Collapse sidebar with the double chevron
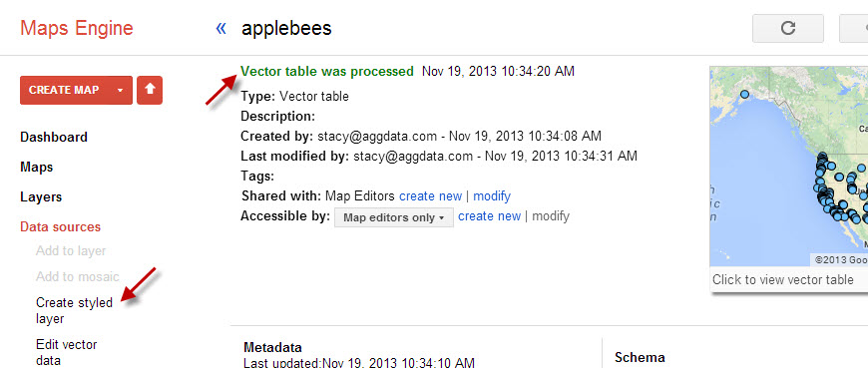 (x=221, y=28)
